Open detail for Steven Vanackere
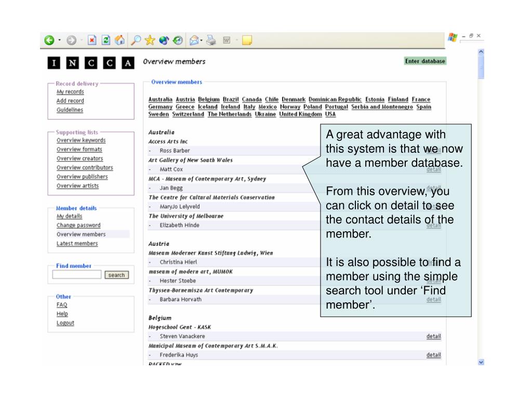 (434, 336)
